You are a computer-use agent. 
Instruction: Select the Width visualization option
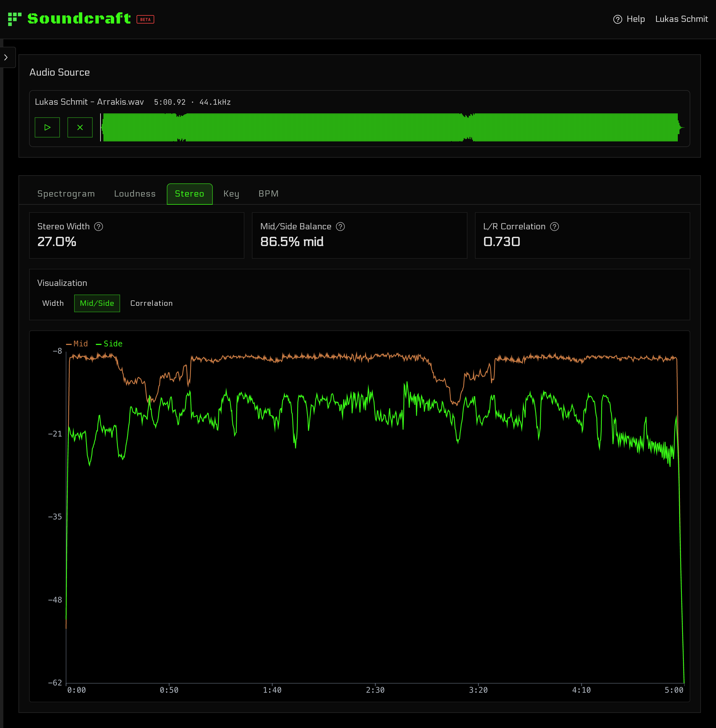pos(53,303)
